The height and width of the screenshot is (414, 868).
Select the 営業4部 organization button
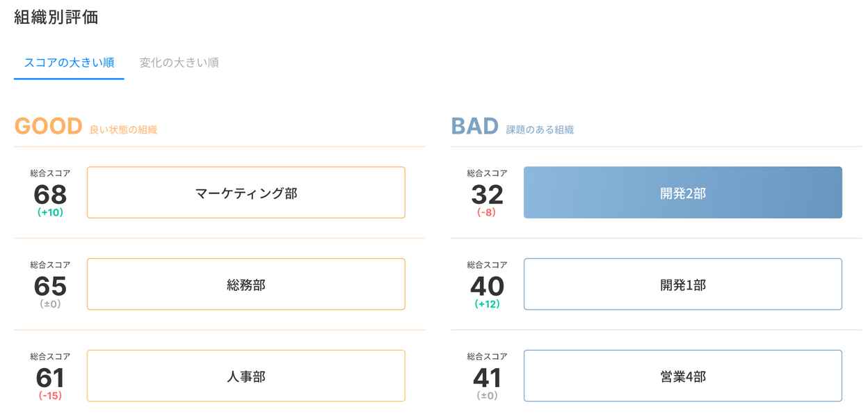pyautogui.click(x=683, y=376)
